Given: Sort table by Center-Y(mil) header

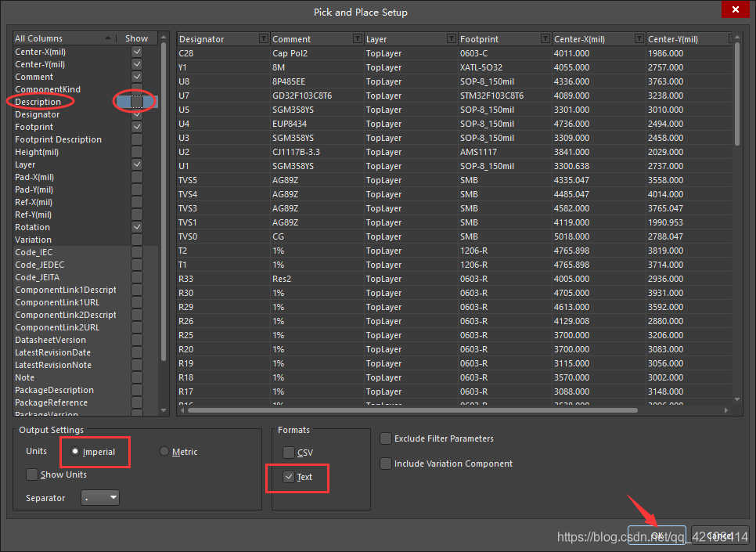Looking at the screenshot, I should 689,38.
